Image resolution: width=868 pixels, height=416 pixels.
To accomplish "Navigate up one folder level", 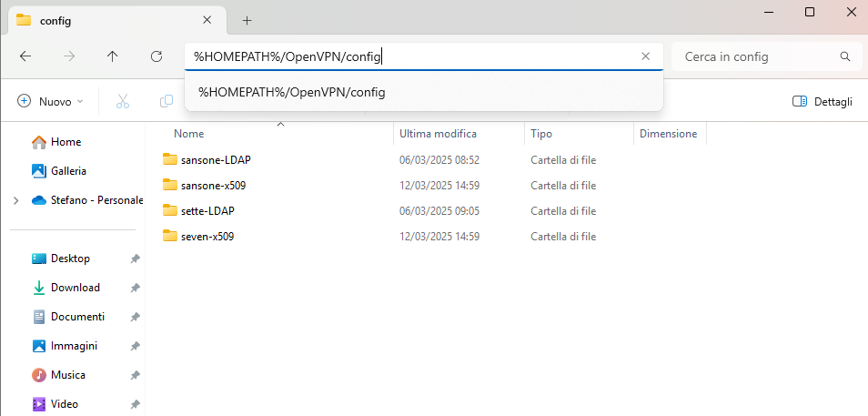I will pos(113,56).
